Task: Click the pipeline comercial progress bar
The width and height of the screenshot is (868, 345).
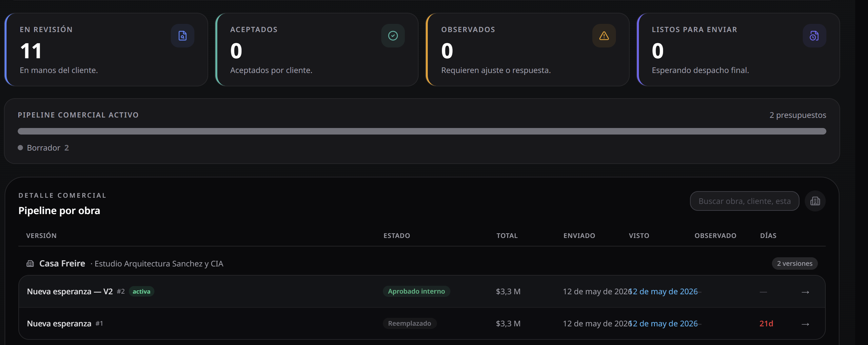Action: pos(422,131)
